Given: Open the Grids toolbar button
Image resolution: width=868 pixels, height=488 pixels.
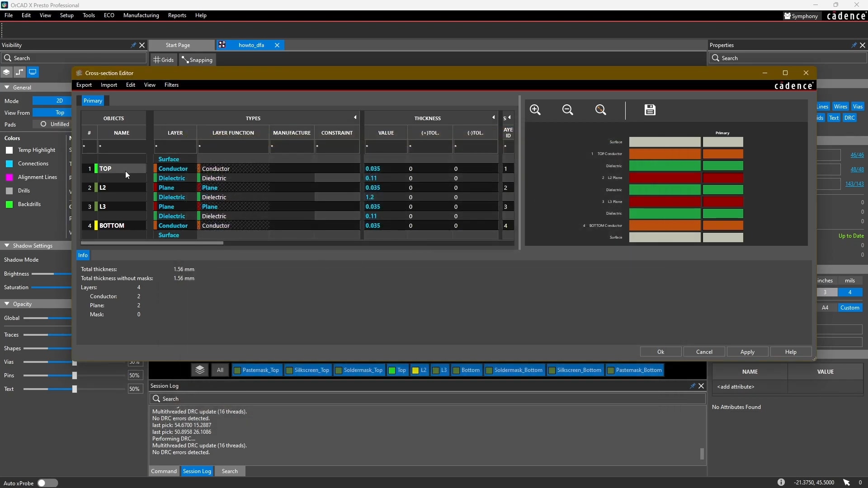Looking at the screenshot, I should click(164, 60).
